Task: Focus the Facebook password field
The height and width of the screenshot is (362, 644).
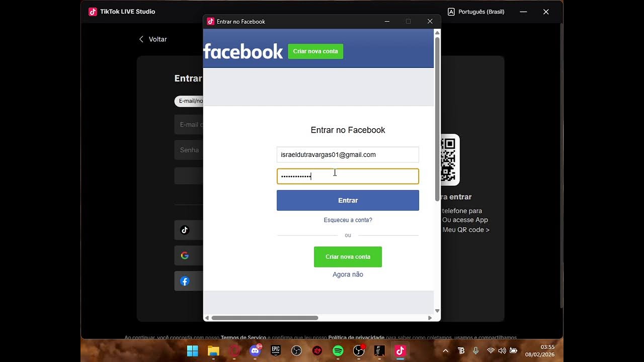Action: [x=348, y=176]
